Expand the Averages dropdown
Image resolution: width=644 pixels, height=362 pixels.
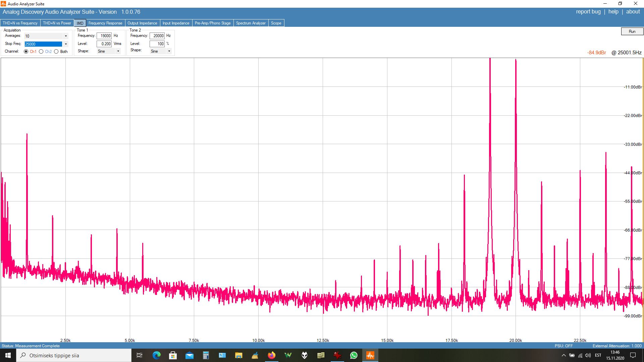point(66,36)
